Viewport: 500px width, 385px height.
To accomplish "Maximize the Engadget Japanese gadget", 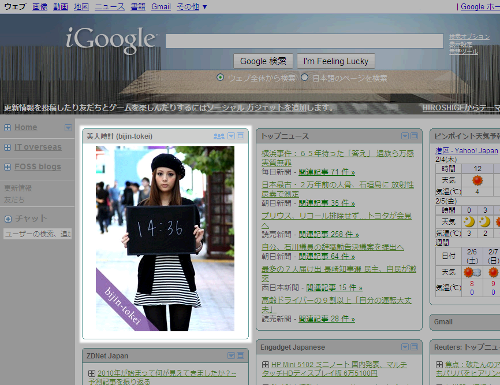I will pyautogui.click(x=414, y=347).
